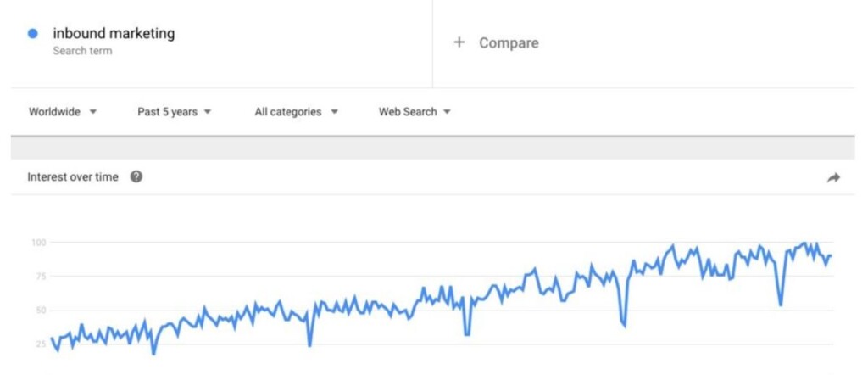868x375 pixels.
Task: Click the Past 5 years arrow
Action: tap(208, 112)
